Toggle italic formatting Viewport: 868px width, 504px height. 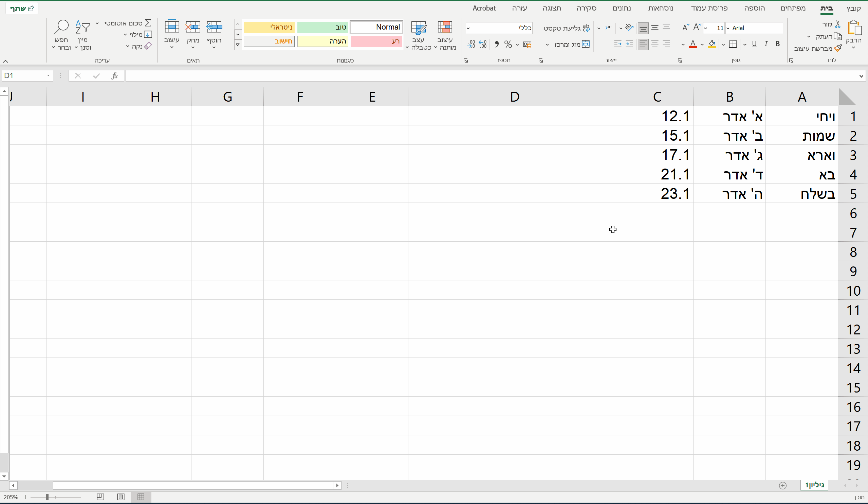766,44
